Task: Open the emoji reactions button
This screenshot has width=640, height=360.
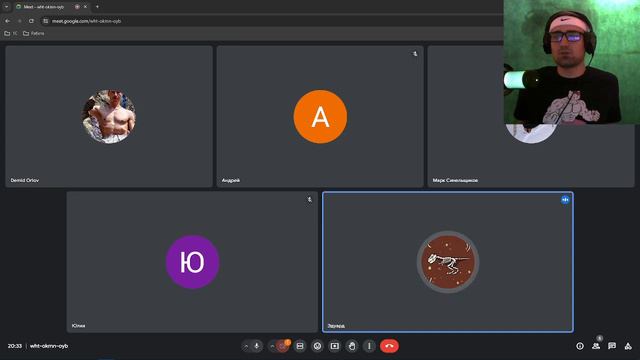Action: [x=317, y=346]
